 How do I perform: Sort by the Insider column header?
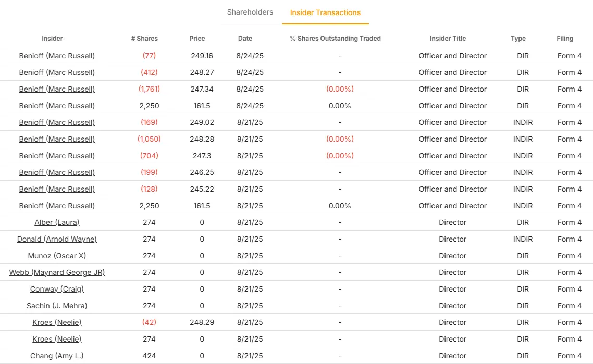point(52,39)
